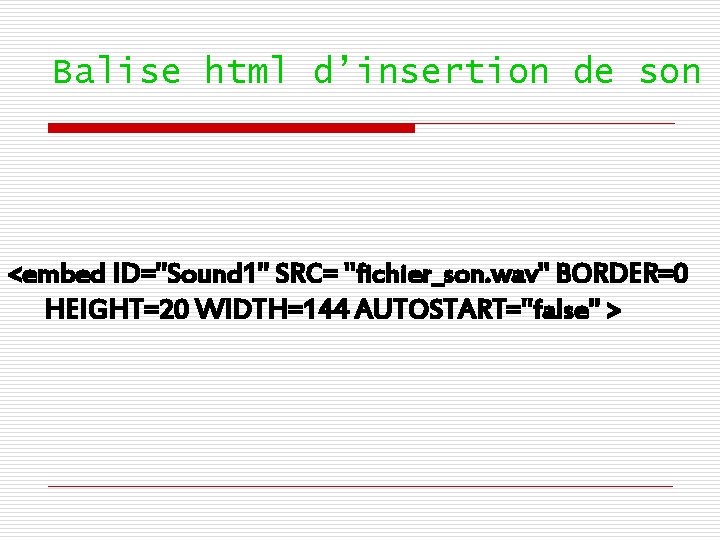Screen dimensions: 720x540
Task: Click the word "de" in the green title
Action: 593,71
